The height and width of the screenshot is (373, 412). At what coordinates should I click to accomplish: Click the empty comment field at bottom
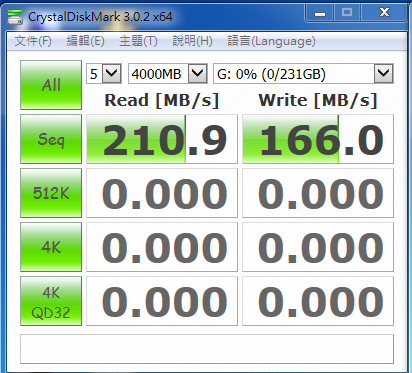coord(207,349)
